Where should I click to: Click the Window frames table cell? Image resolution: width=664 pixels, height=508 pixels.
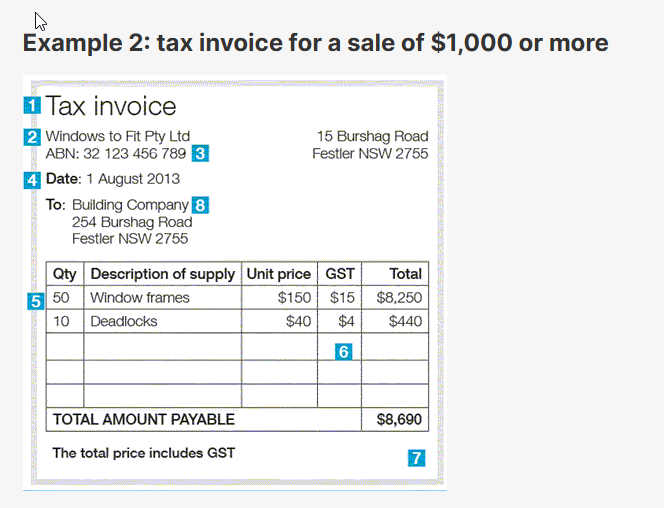pos(139,298)
